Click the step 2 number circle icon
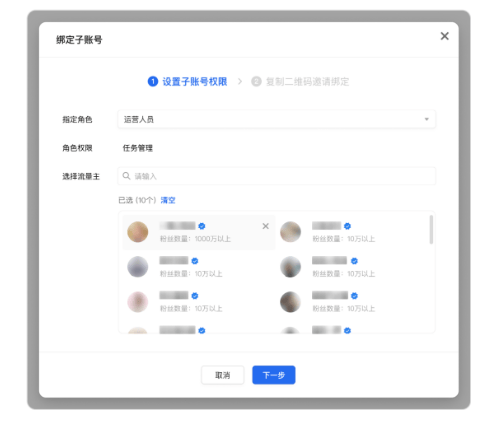Viewport: 499px width, 432px height. point(256,82)
